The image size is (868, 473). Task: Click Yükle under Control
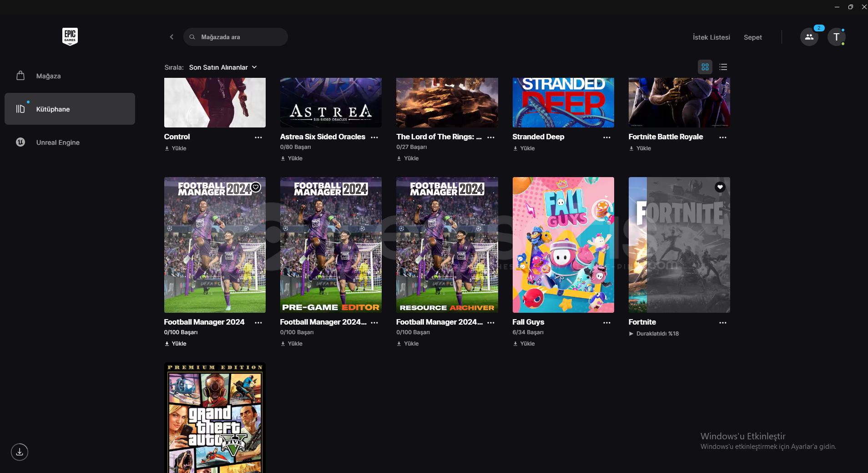pyautogui.click(x=176, y=148)
